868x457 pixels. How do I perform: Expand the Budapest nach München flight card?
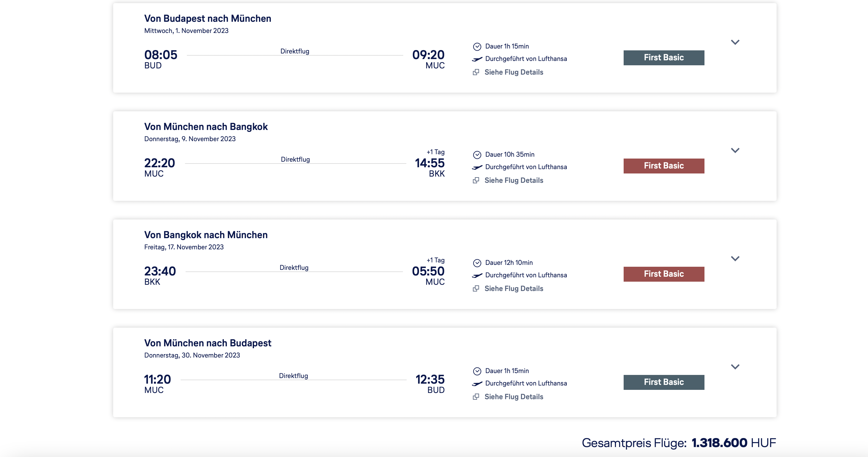pos(735,42)
